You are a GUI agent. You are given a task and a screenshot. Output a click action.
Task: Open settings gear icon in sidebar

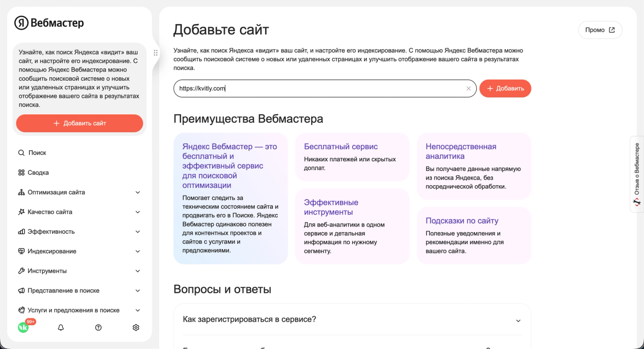coord(136,327)
